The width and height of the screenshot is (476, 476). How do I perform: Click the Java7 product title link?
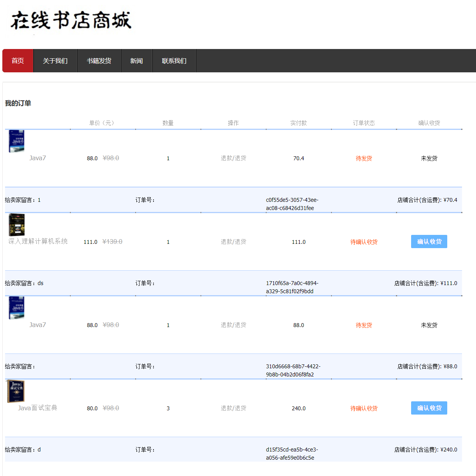point(37,158)
